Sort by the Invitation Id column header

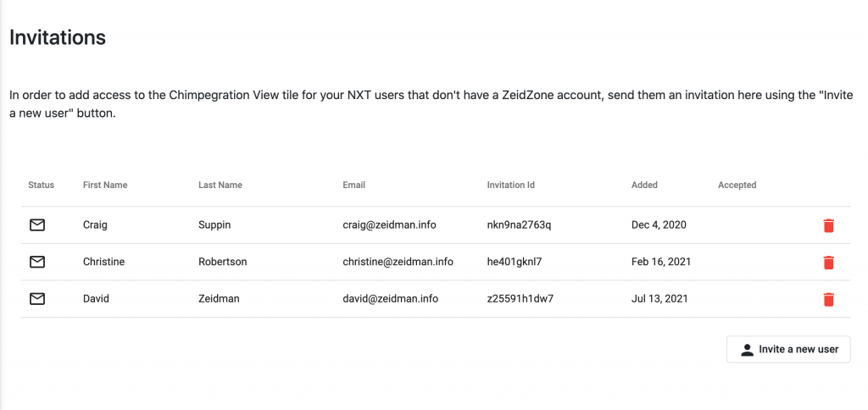click(511, 185)
